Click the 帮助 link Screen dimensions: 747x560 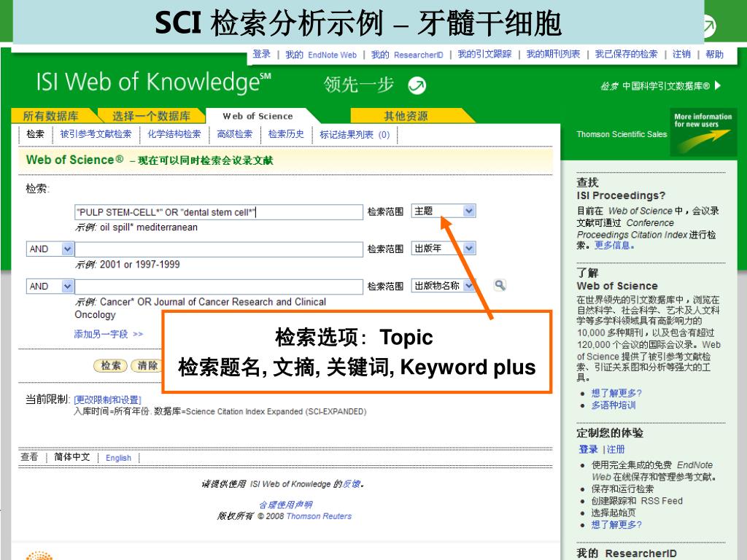[x=714, y=54]
